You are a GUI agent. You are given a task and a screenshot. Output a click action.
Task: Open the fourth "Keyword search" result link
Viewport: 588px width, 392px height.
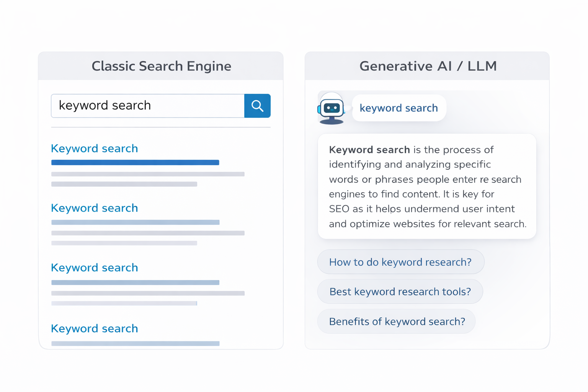point(95,328)
